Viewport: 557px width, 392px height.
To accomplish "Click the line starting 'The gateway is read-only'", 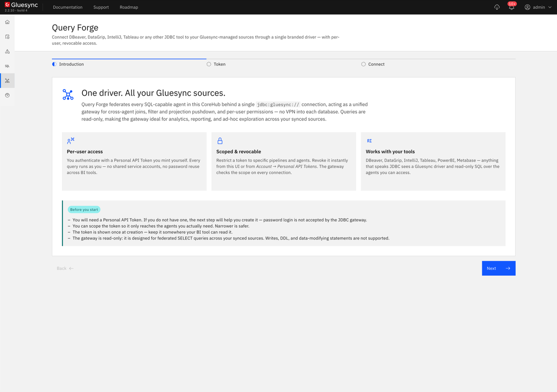I will point(231,238).
